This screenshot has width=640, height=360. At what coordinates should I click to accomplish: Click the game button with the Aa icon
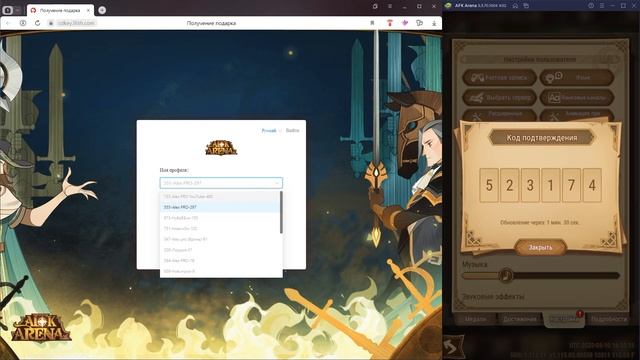(x=577, y=98)
